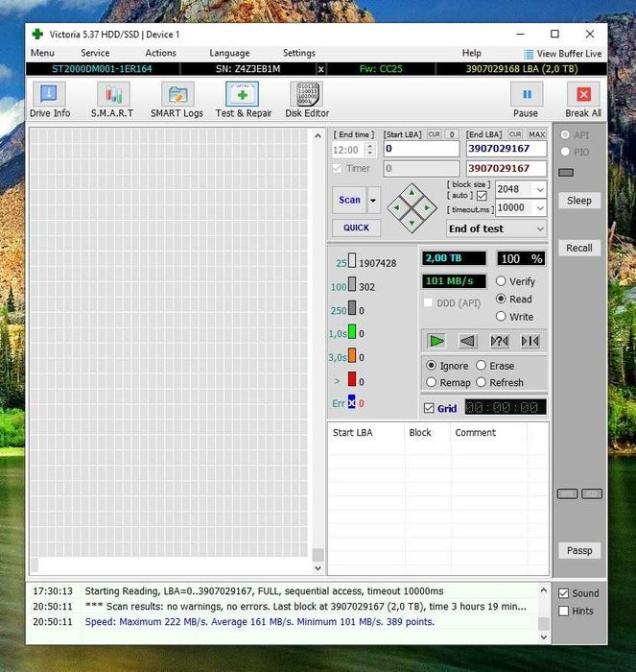
Task: Select the Ignore error action
Action: tap(432, 366)
